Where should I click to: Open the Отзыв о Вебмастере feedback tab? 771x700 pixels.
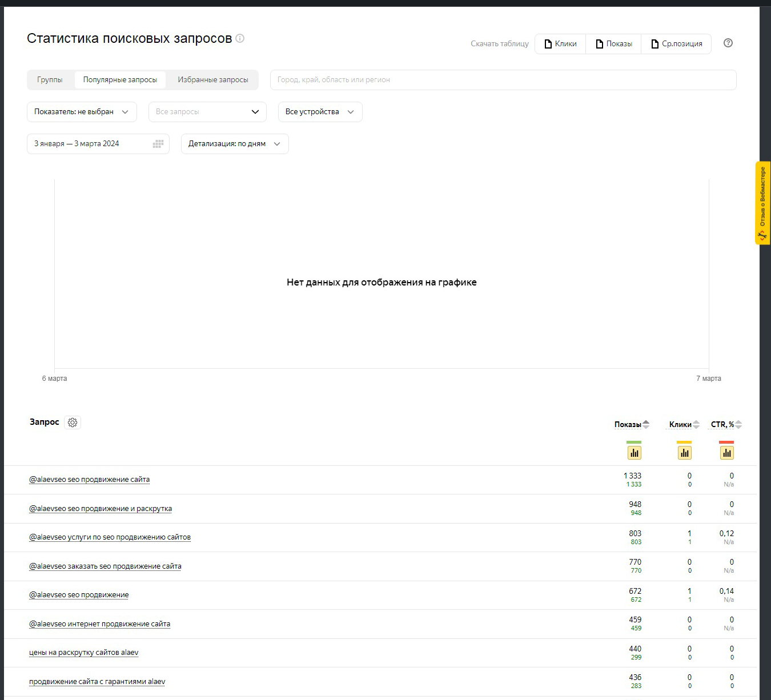point(762,203)
